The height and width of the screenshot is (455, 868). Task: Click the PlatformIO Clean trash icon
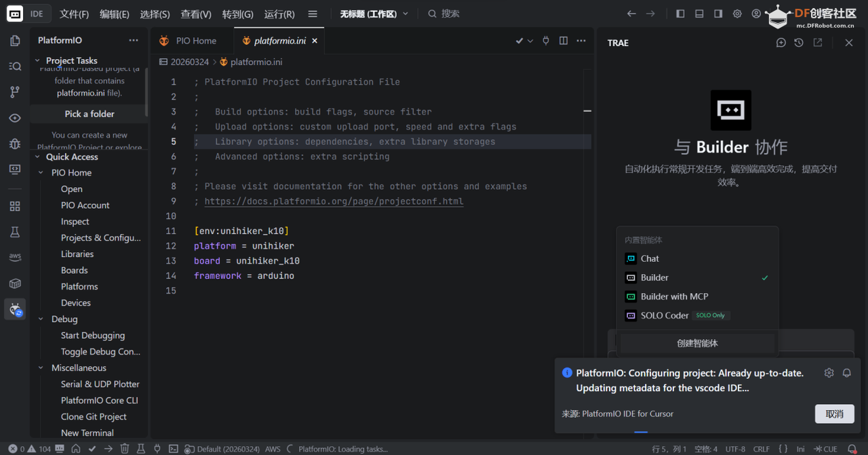pyautogui.click(x=125, y=449)
